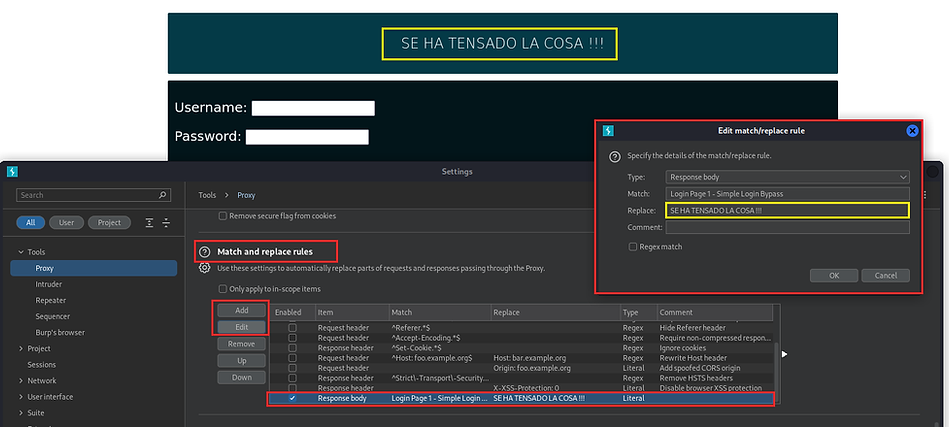This screenshot has width=949, height=427.
Task: Select the 'Hide Referer header' rule row
Action: 521,328
